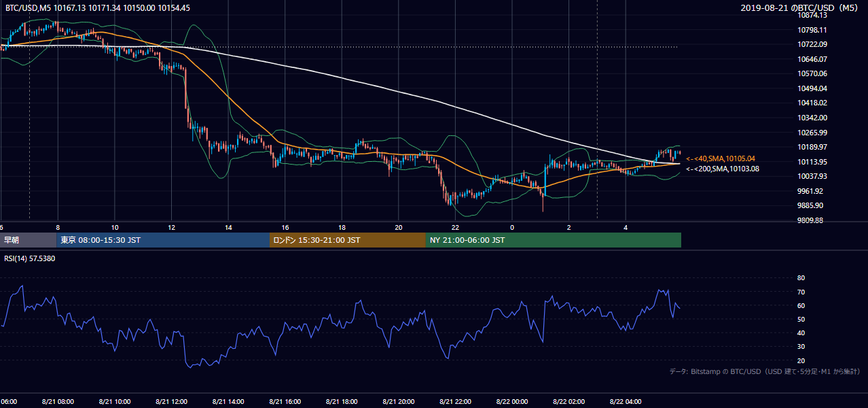Click the BTC/USD,M5 OHLC header text

pyautogui.click(x=98, y=8)
